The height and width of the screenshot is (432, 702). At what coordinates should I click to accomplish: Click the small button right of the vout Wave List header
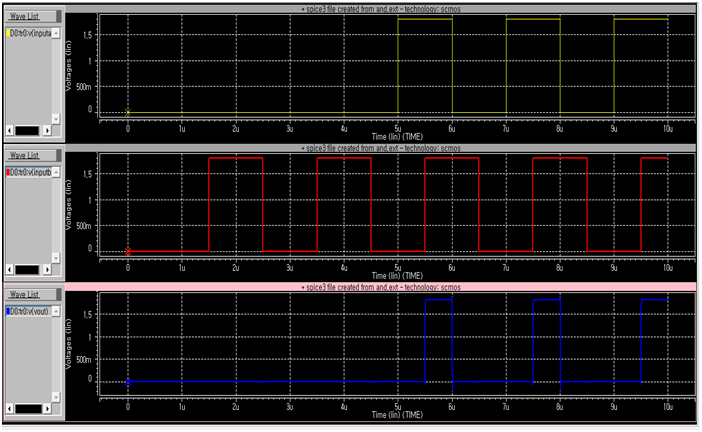tap(59, 295)
